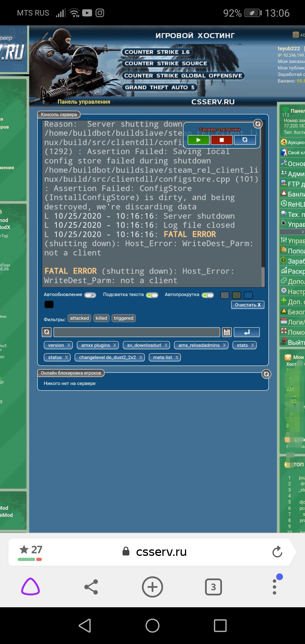Open Counter Strike Source hosting link
This screenshot has height=644, width=305.
pos(166,64)
